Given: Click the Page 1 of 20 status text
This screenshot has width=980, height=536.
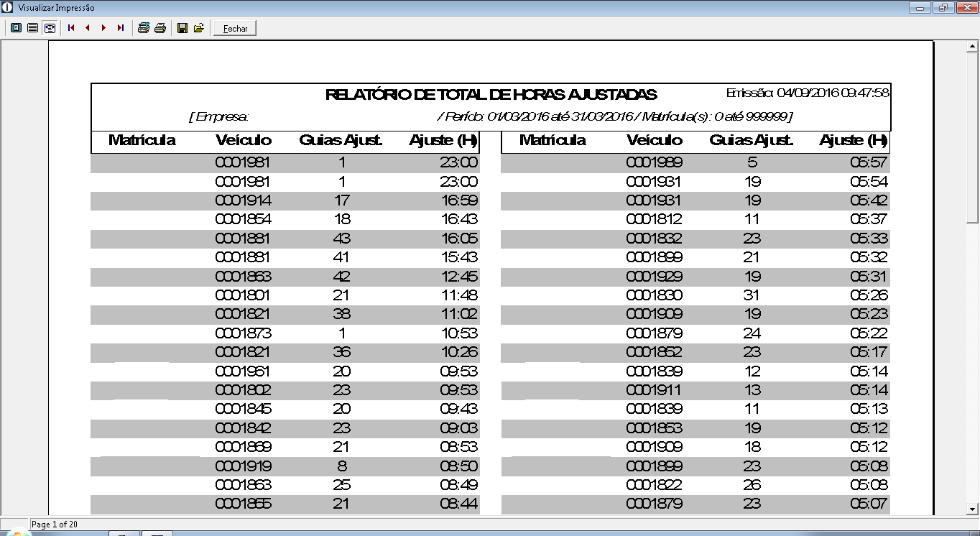Looking at the screenshot, I should tap(55, 525).
